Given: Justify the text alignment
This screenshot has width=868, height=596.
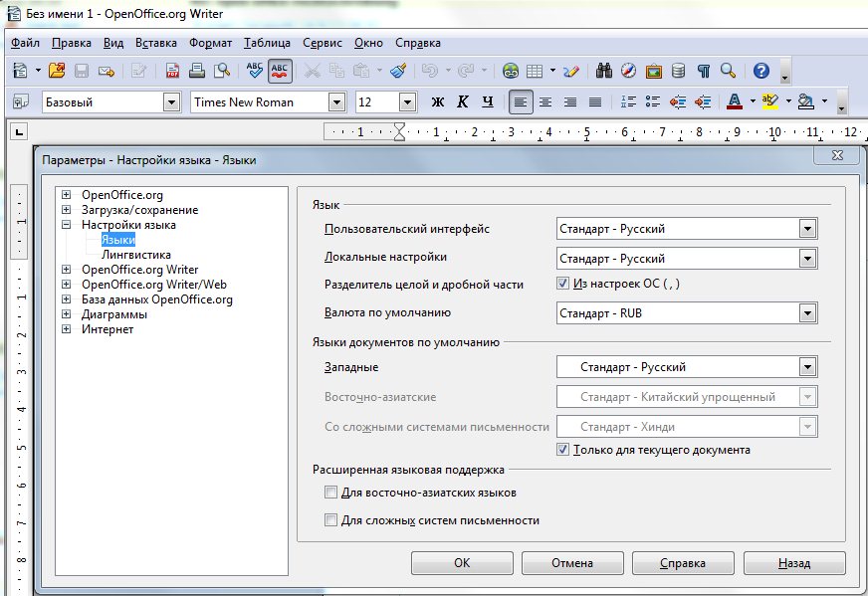Looking at the screenshot, I should (x=595, y=101).
